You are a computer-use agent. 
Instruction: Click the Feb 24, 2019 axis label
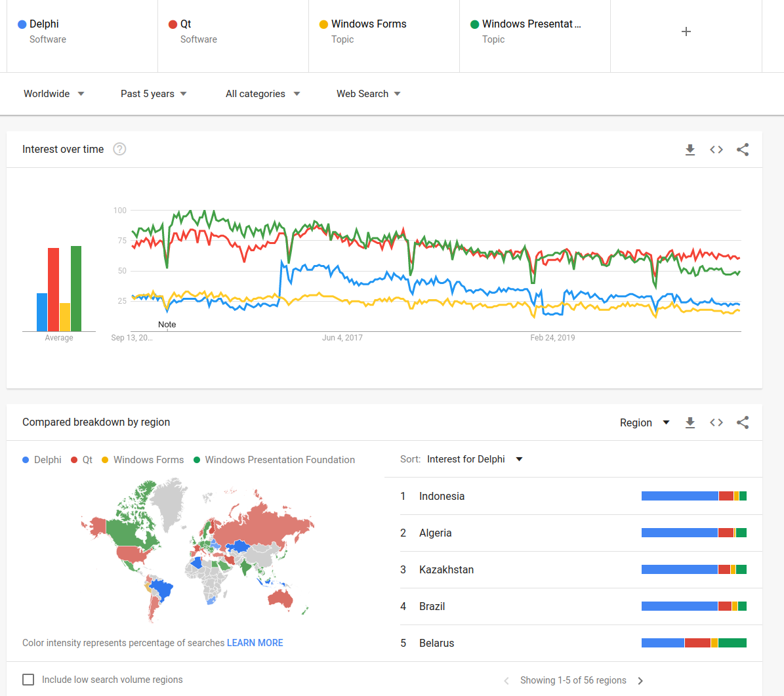click(x=552, y=337)
